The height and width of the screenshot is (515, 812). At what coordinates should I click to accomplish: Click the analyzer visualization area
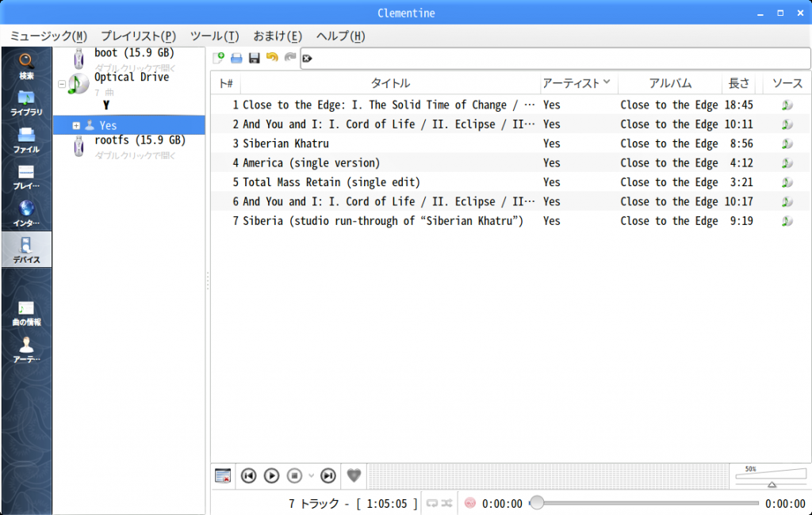pos(549,475)
